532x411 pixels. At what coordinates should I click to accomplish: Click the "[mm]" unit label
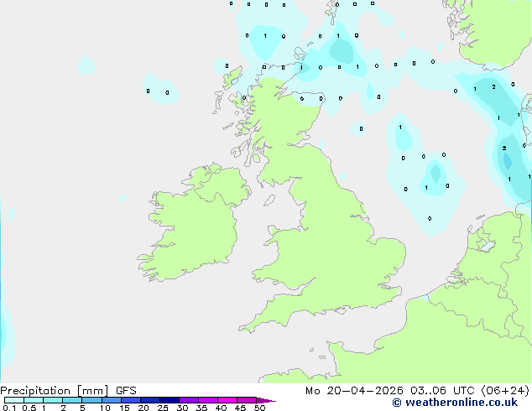[x=92, y=391]
